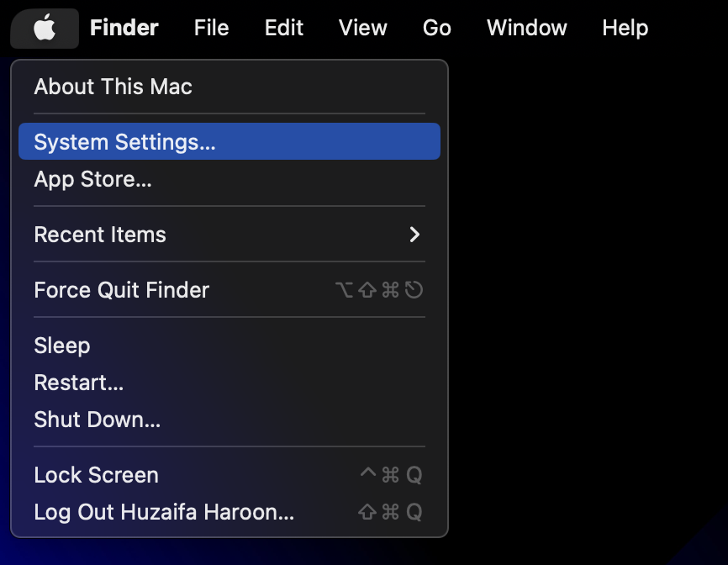
Task: Open the File menu
Action: (x=211, y=28)
